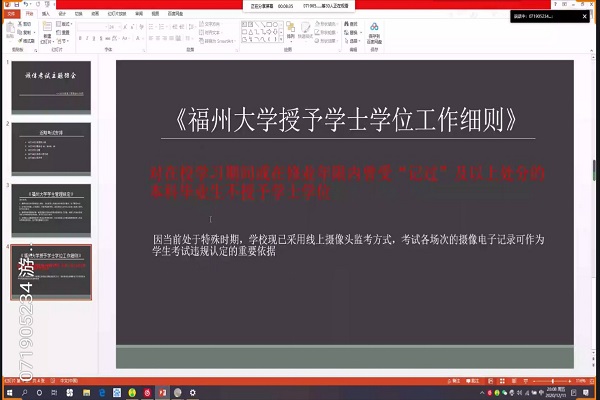Click the Find (查找) icon
The height and width of the screenshot is (400, 600).
pos(351,24)
